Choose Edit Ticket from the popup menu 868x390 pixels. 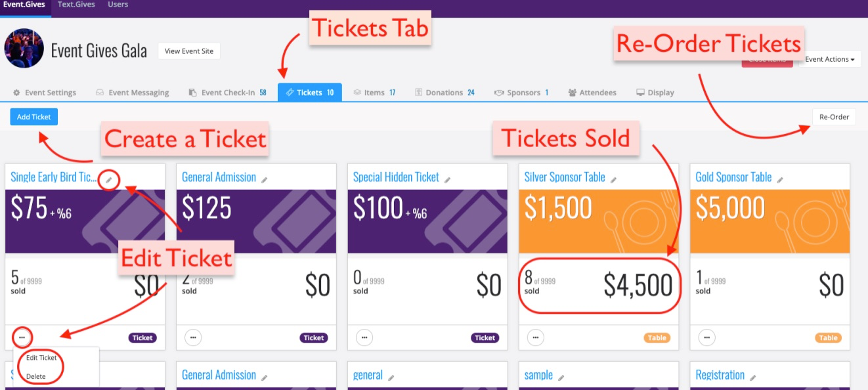point(41,358)
